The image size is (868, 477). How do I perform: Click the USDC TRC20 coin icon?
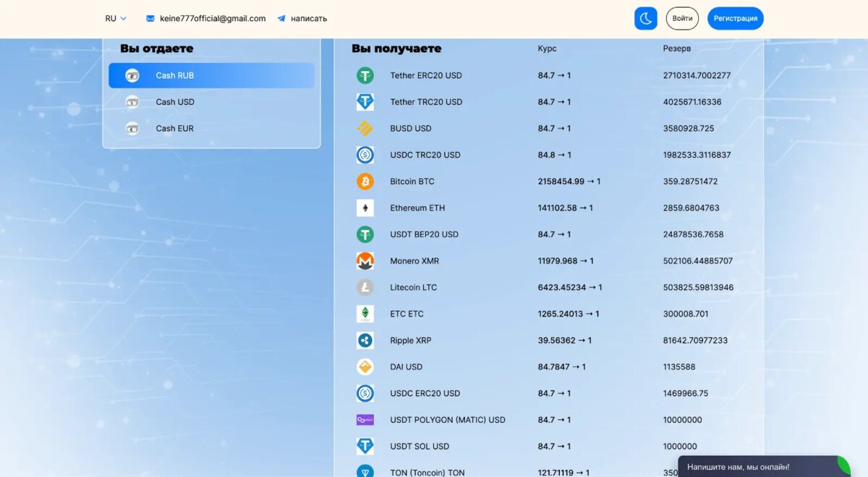[365, 155]
